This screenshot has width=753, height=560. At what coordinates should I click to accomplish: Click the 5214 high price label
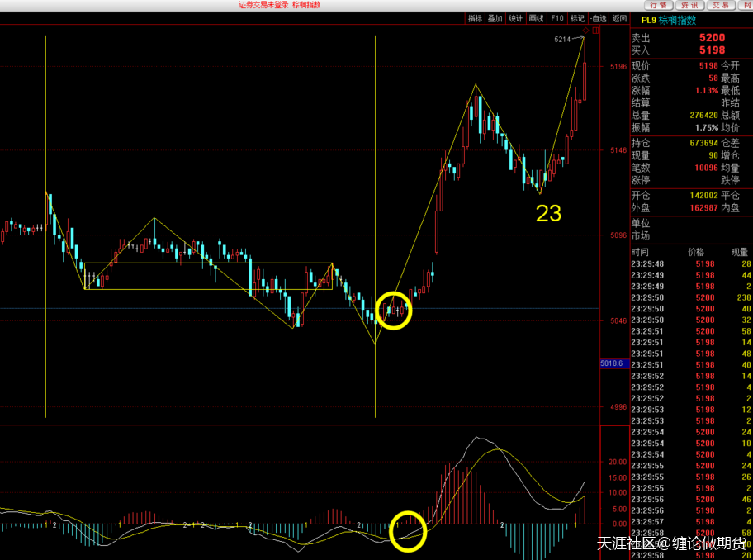(563, 39)
